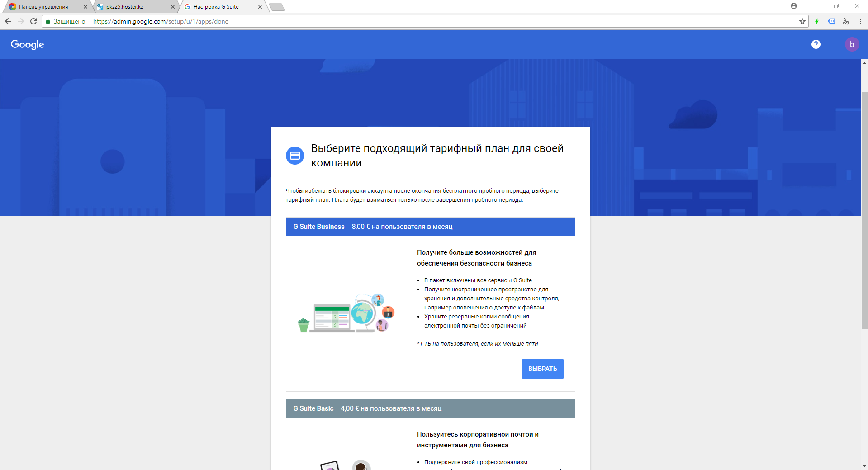Click the green lightning extension icon
The height and width of the screenshot is (470, 868).
point(817,21)
